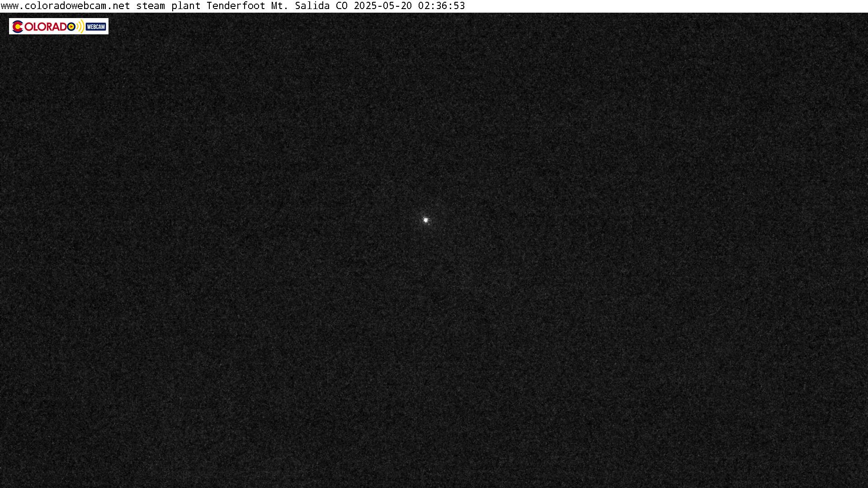This screenshot has width=868, height=488.
Task: Click the Colorado Webcam logo
Action: tap(59, 26)
